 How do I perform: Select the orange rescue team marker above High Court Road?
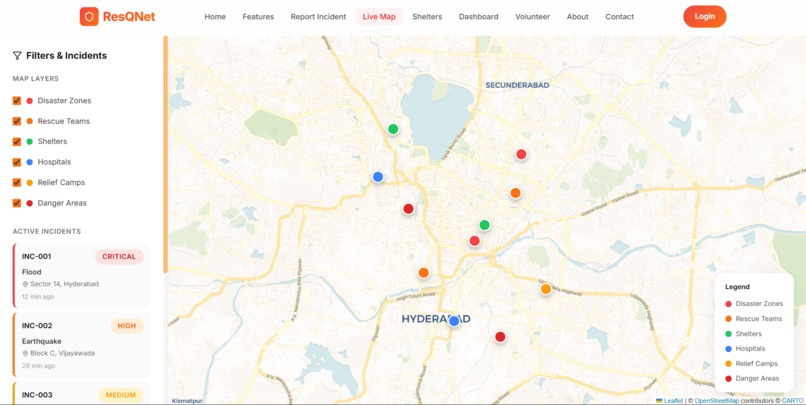(423, 273)
